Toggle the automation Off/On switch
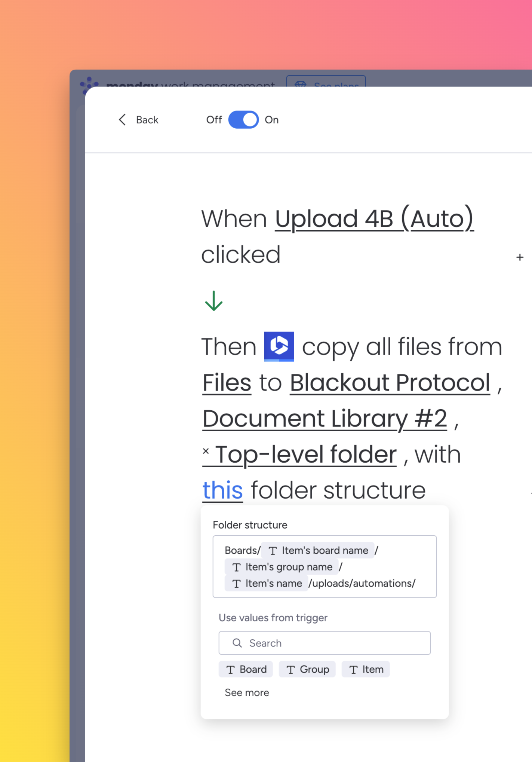 243,120
